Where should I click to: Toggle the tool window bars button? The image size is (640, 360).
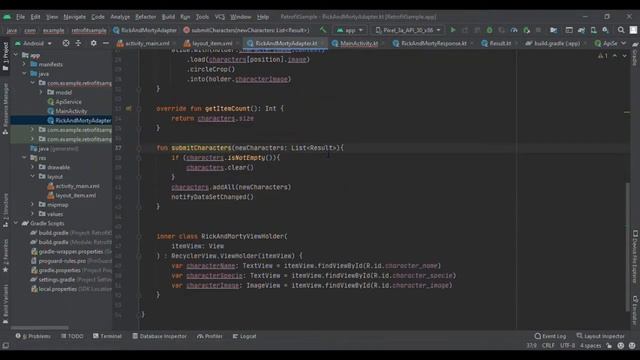pyautogui.click(x=5, y=345)
